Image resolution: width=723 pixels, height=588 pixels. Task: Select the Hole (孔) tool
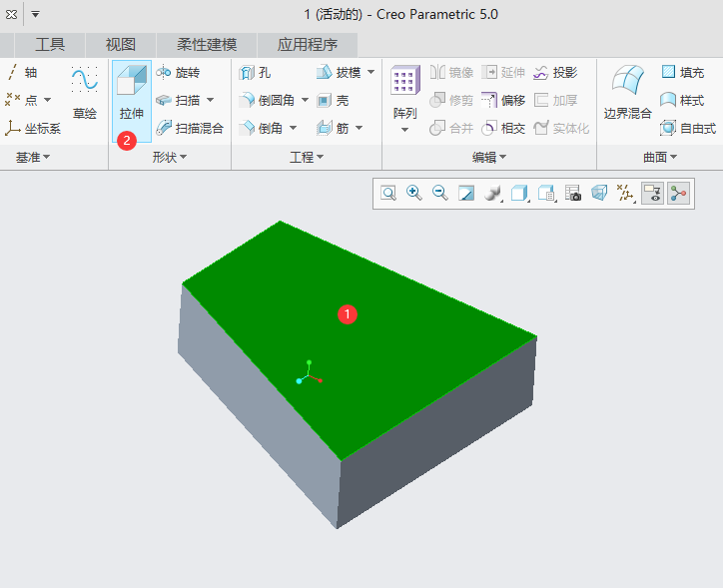click(x=255, y=73)
